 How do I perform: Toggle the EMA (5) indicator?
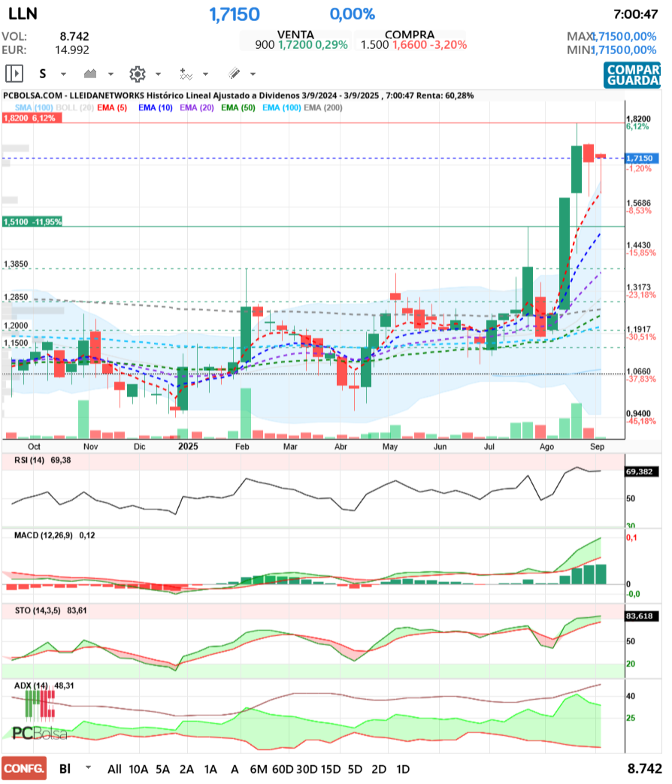pos(112,107)
